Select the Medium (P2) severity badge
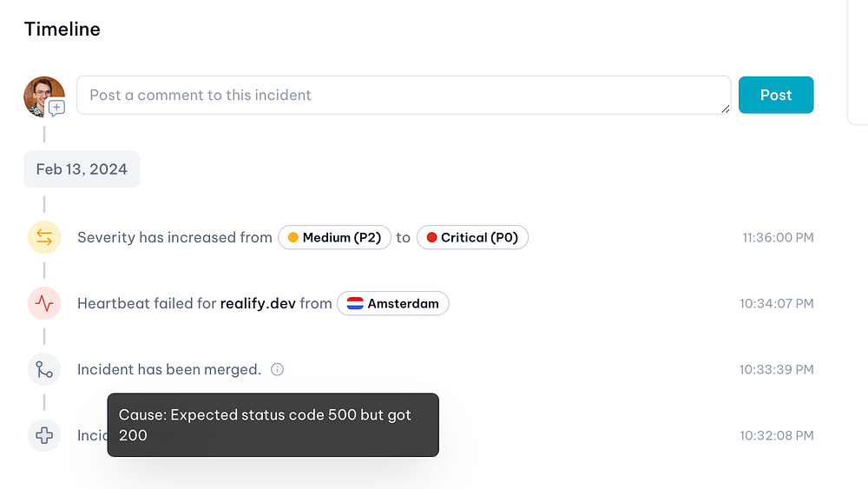The image size is (868, 489). (334, 237)
